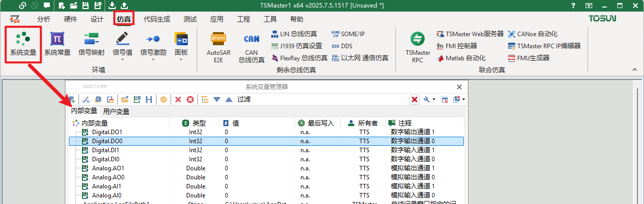Open TSMaster Web服务器
644x204 pixels.
[470, 34]
